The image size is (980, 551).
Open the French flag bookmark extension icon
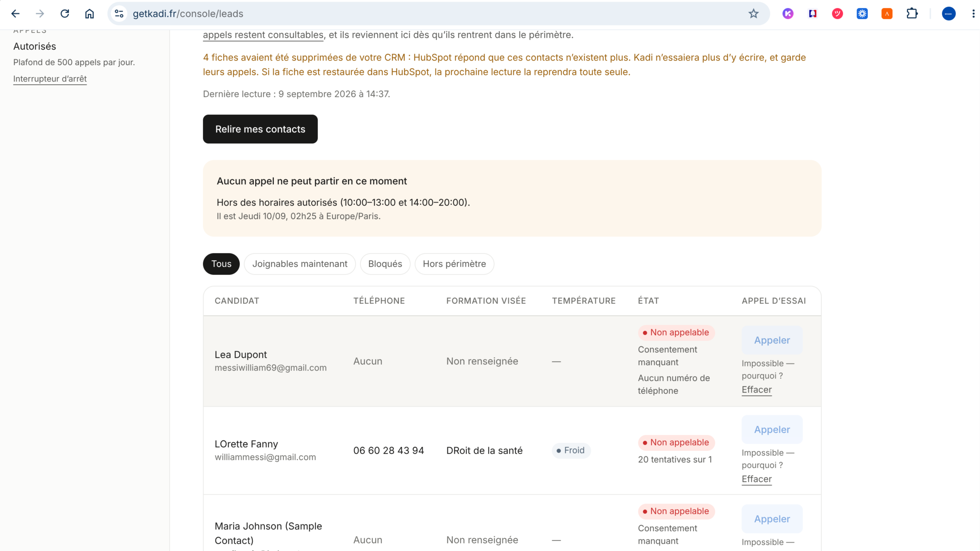(813, 14)
